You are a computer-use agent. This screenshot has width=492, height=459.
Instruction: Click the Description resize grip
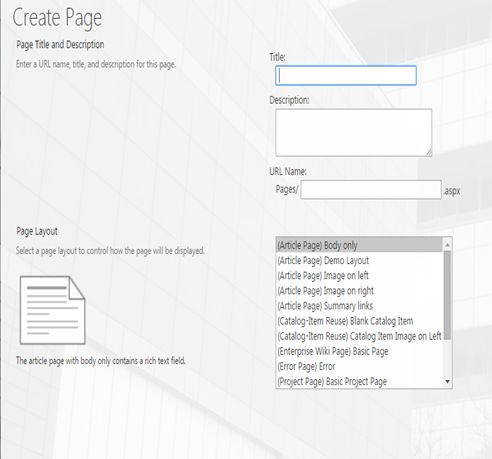click(x=429, y=153)
